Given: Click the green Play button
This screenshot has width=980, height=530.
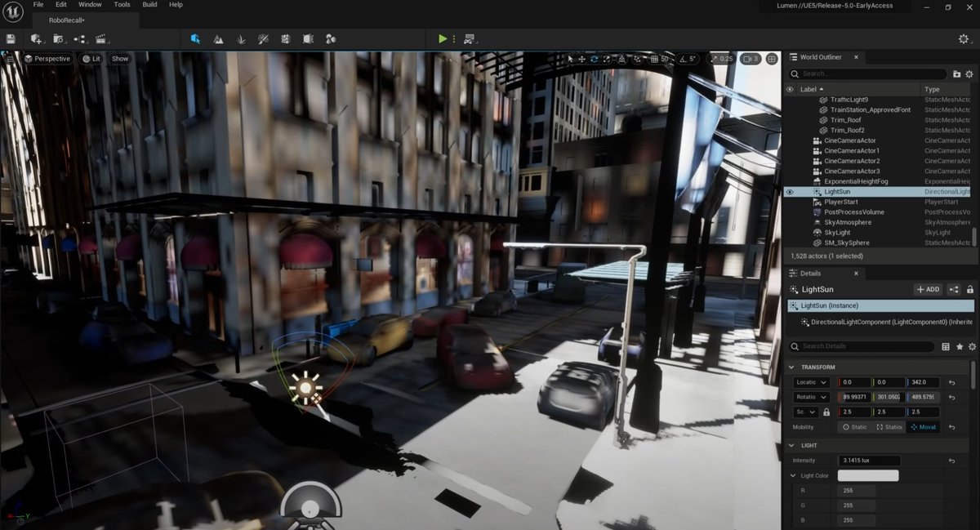Looking at the screenshot, I should tap(442, 38).
